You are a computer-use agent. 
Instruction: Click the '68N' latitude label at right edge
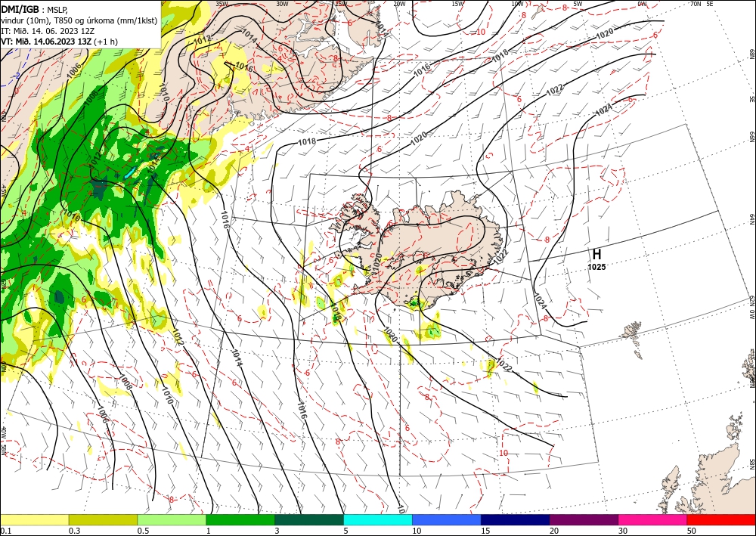pyautogui.click(x=751, y=53)
